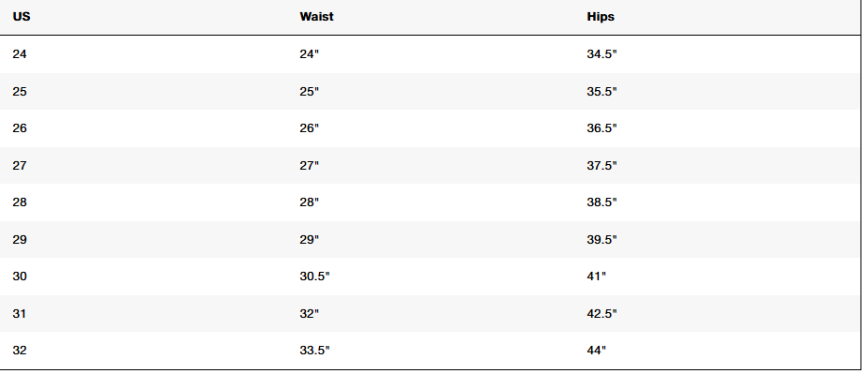
Task: Click the 42.5" hips value
Action: (602, 314)
